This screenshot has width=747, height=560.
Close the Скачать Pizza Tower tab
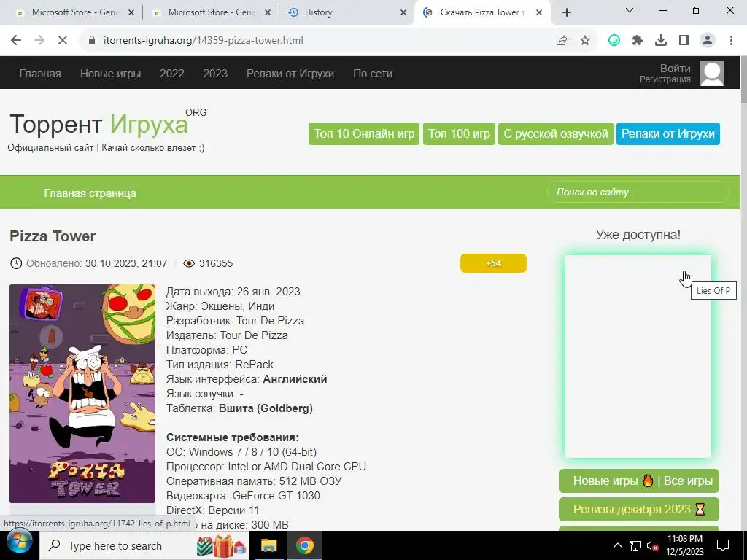(x=539, y=12)
